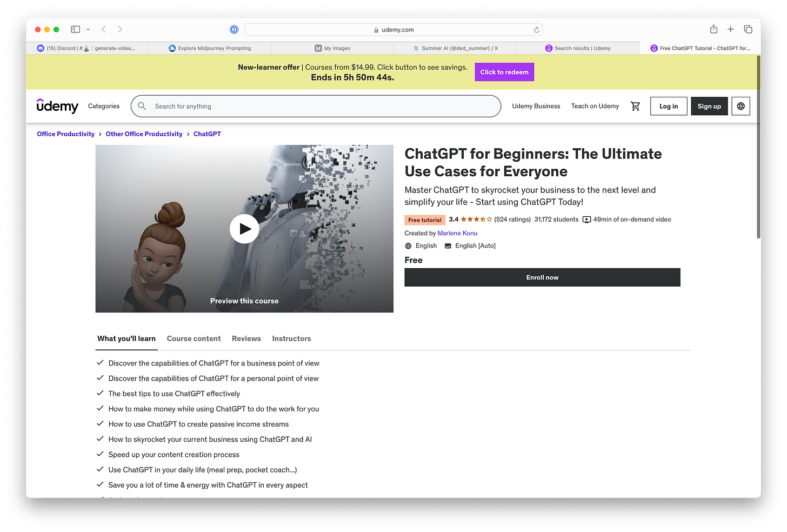The width and height of the screenshot is (787, 532).
Task: Open the Categories menu
Action: [104, 106]
